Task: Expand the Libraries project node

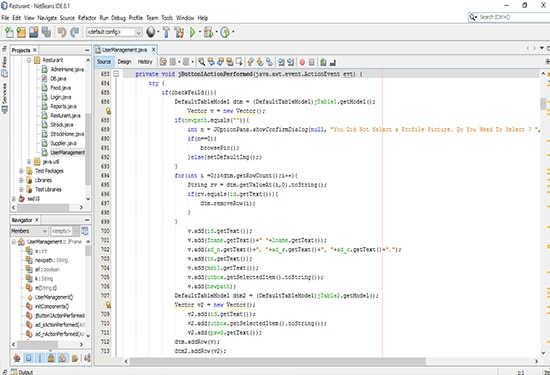Action: 21,180
